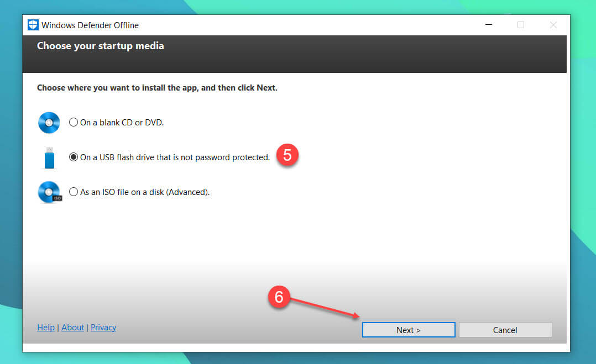Image resolution: width=596 pixels, height=364 pixels.
Task: Click the Windows Defender shield icon in title bar
Action: click(x=33, y=25)
